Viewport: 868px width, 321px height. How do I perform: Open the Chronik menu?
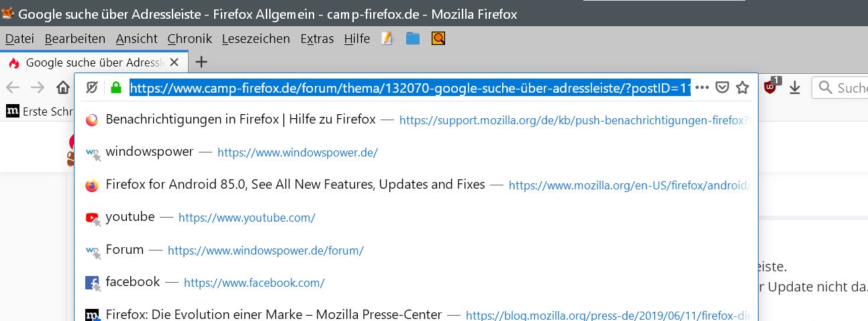[x=189, y=39]
